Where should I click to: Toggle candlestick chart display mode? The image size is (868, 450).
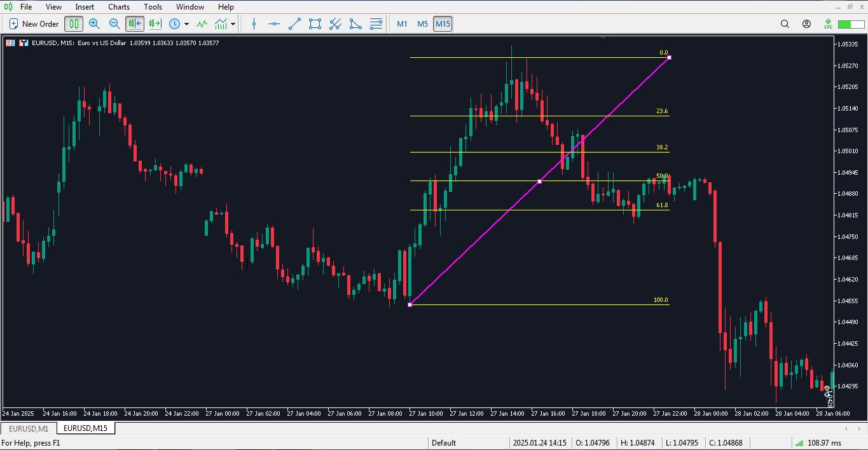74,24
